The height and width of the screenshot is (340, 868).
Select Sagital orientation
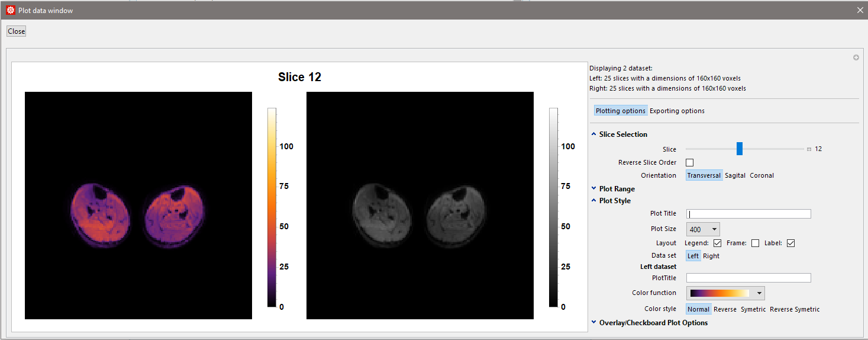pyautogui.click(x=735, y=175)
